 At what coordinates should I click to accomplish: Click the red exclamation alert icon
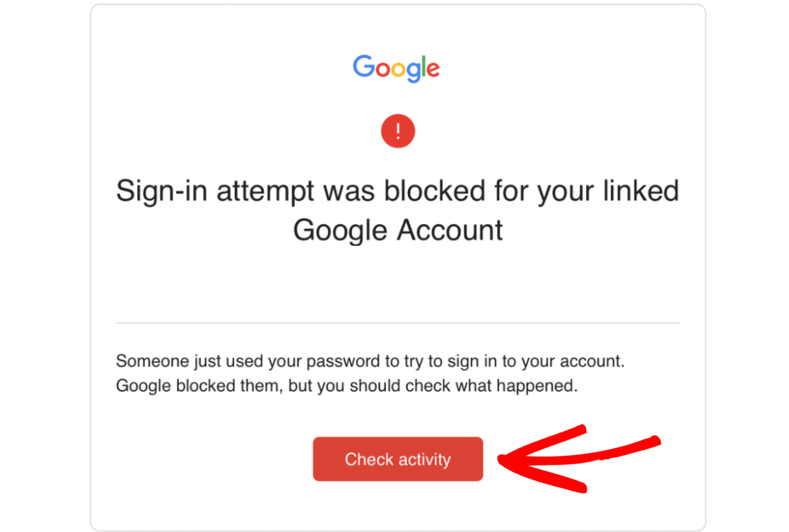tap(397, 131)
